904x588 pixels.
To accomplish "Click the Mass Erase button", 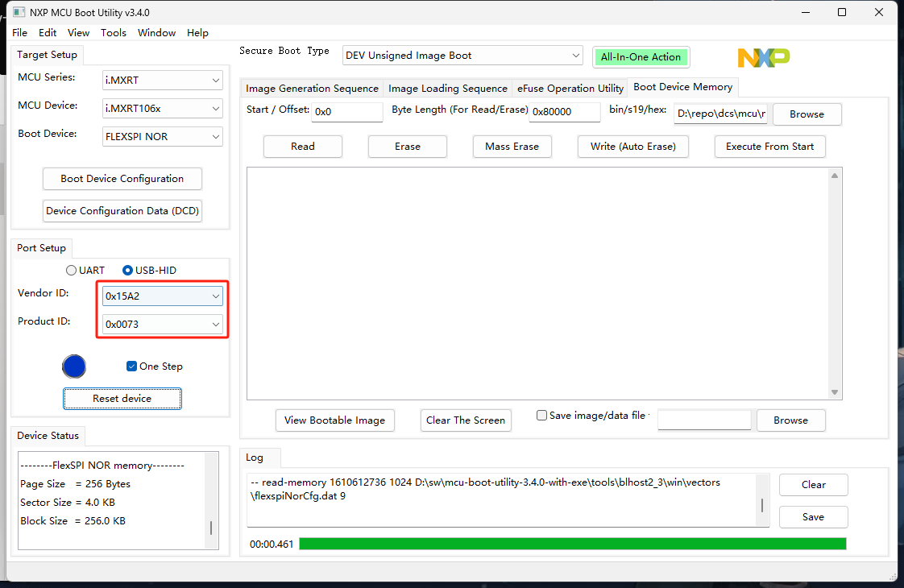I will [x=512, y=147].
